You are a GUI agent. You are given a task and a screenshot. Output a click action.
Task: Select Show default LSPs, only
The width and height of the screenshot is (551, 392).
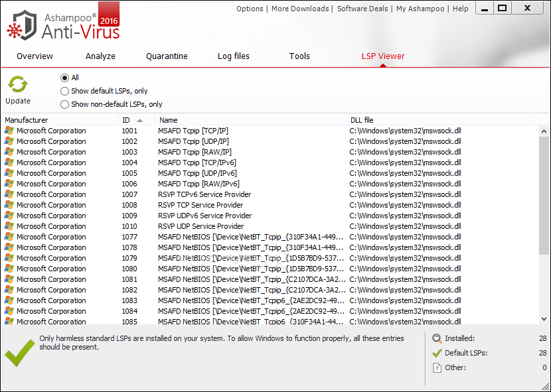[x=64, y=92]
